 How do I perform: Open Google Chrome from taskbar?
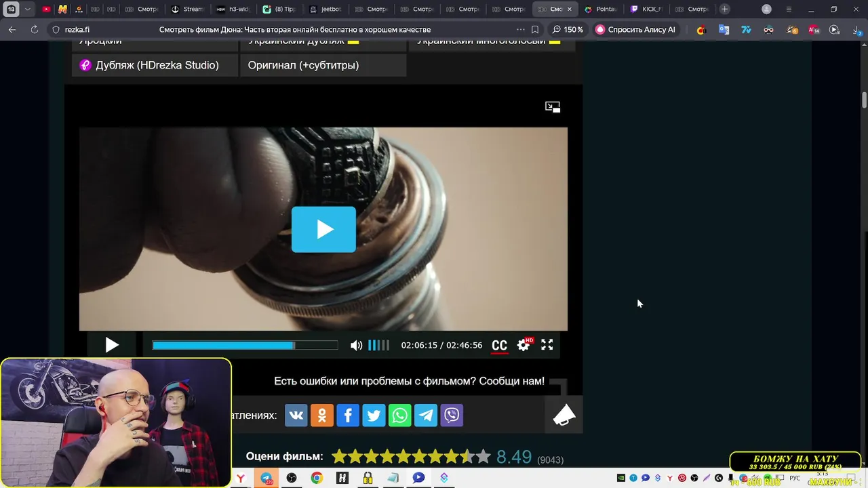tap(317, 478)
